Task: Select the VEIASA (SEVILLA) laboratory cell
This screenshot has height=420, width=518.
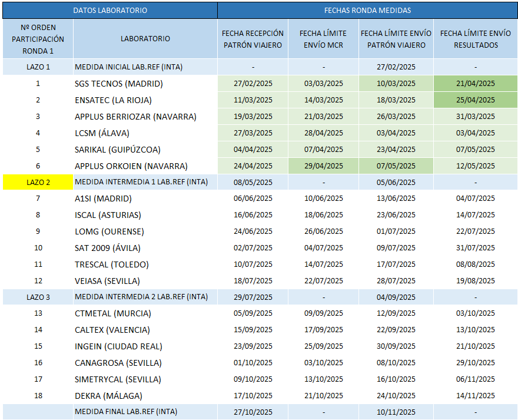Action: click(145, 281)
